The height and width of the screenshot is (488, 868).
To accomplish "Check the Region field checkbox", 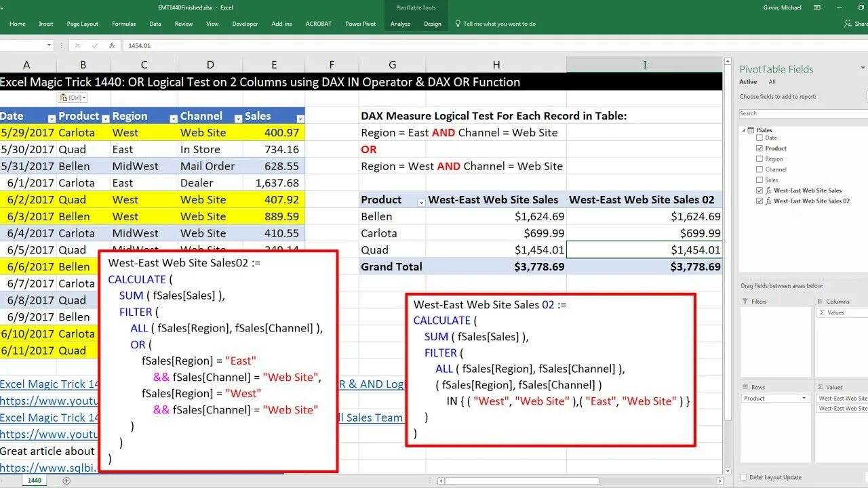I will tap(759, 159).
